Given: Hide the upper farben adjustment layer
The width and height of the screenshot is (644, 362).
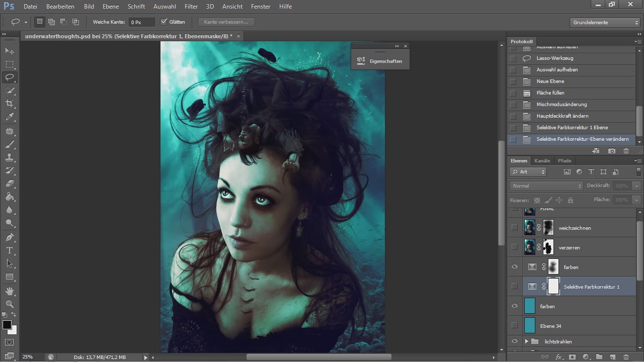Looking at the screenshot, I should pyautogui.click(x=514, y=267).
